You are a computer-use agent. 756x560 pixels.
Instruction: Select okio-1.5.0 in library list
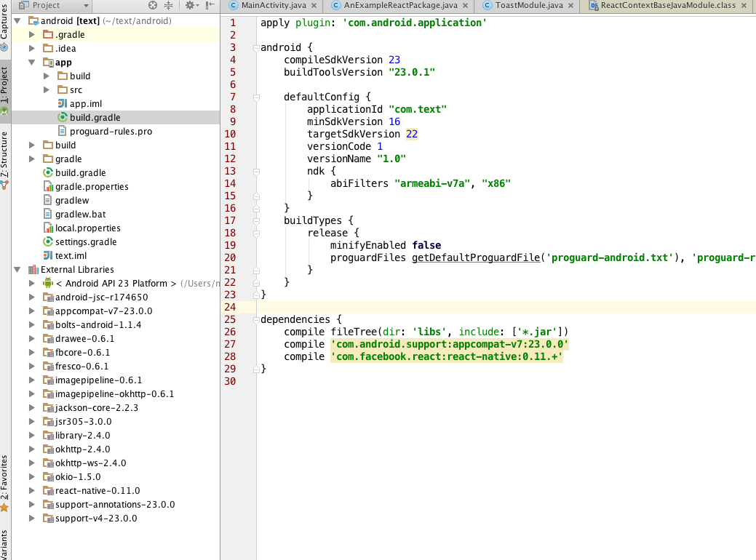(78, 476)
